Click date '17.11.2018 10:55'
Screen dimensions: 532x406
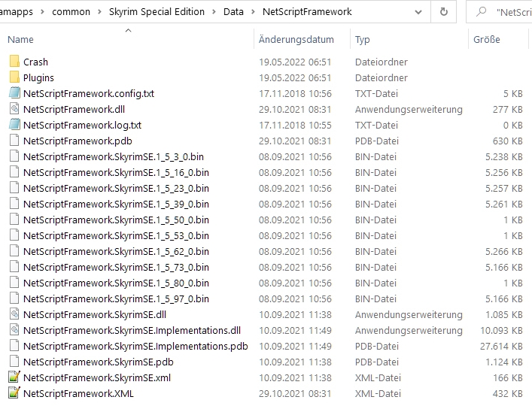(x=295, y=125)
